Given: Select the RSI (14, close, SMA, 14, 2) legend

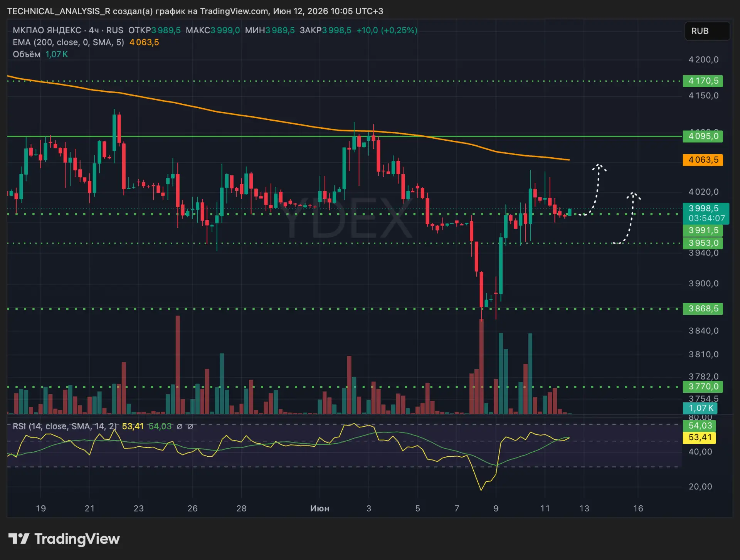Looking at the screenshot, I should pos(65,426).
